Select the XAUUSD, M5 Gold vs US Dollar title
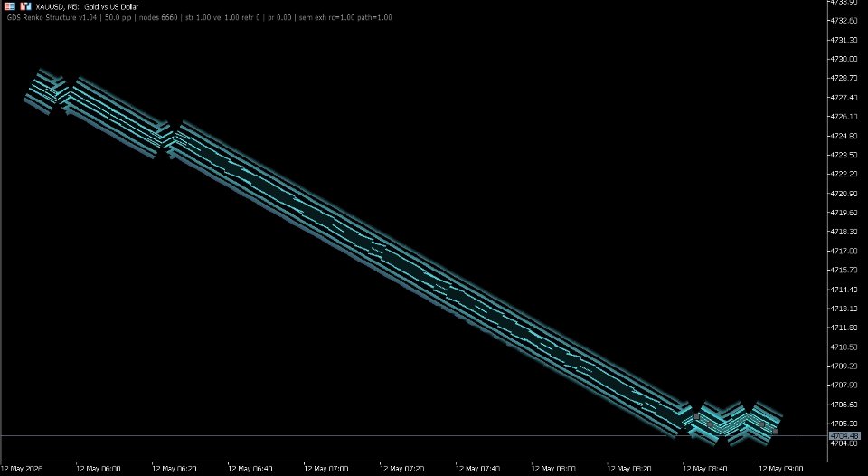 pyautogui.click(x=87, y=7)
